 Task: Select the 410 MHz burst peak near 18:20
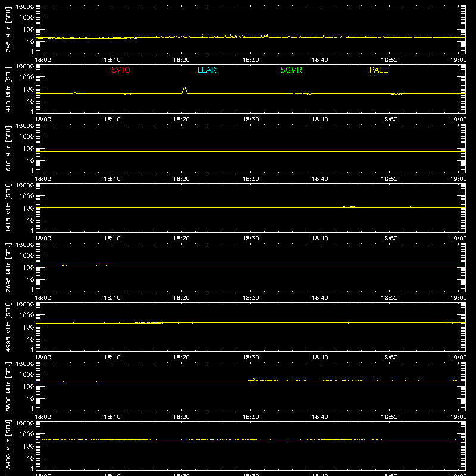[x=184, y=90]
